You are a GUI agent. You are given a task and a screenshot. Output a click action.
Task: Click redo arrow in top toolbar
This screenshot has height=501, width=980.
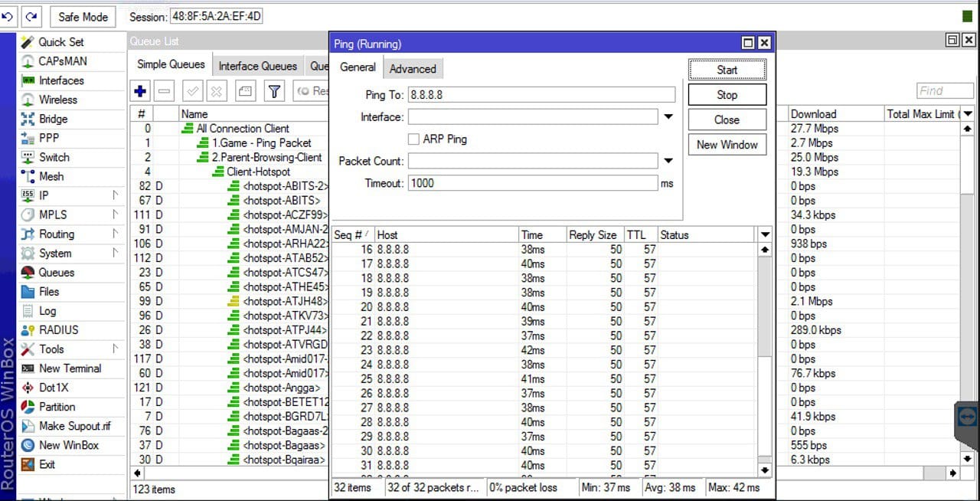click(31, 16)
